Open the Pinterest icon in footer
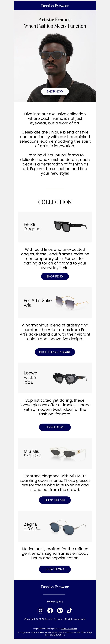 60,610
